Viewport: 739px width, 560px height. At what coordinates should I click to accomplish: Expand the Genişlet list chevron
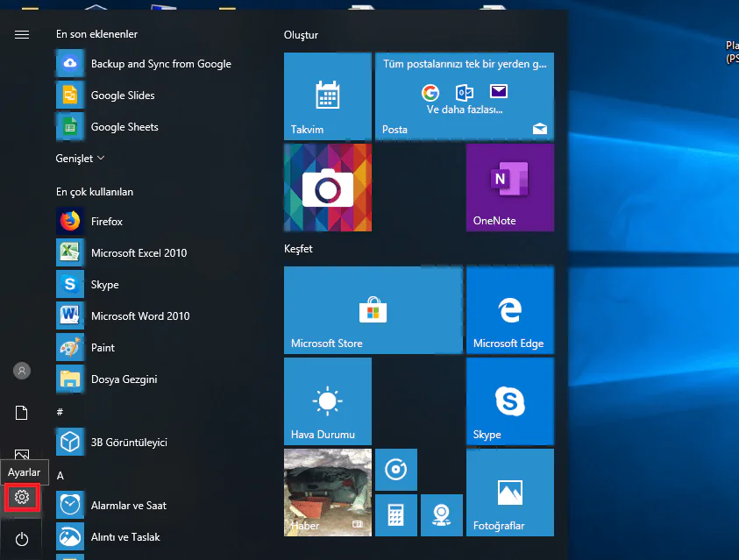click(101, 159)
